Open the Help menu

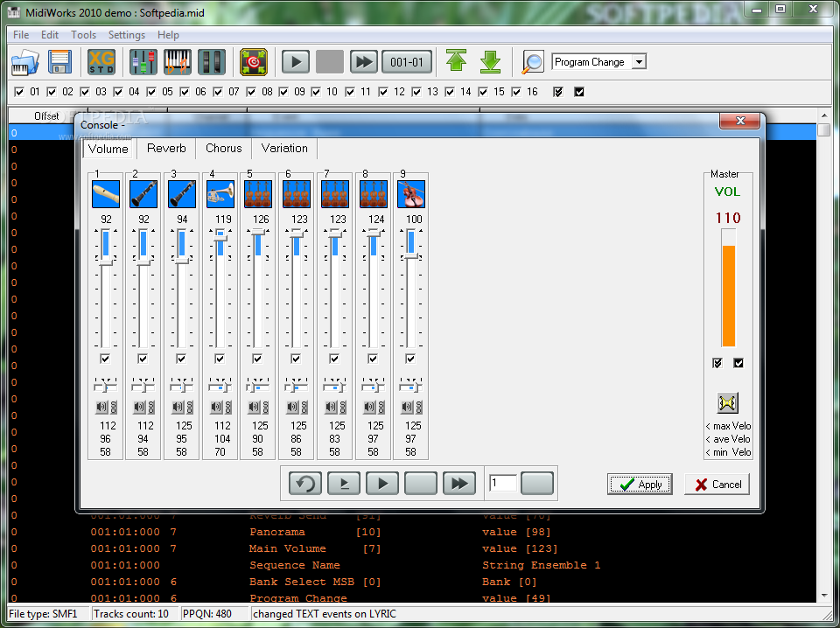point(168,35)
